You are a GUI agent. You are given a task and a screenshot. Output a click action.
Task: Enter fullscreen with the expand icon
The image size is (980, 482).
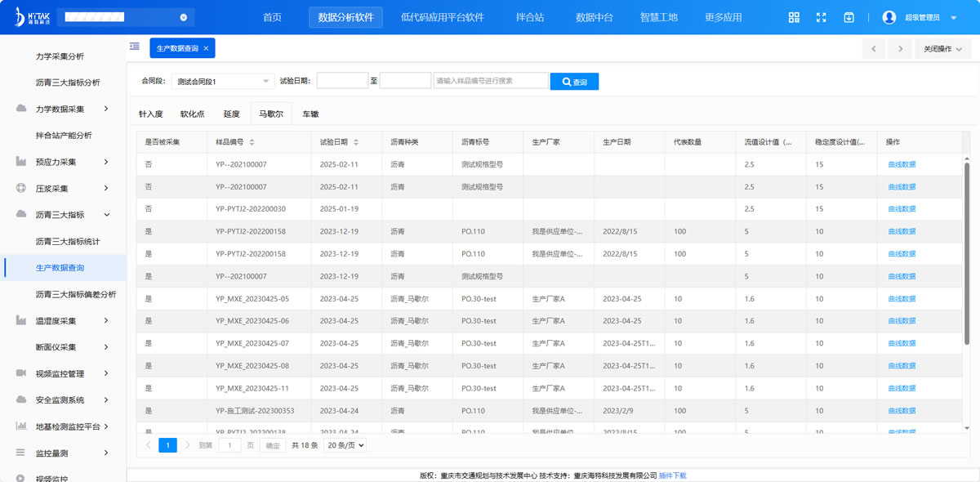(x=822, y=17)
